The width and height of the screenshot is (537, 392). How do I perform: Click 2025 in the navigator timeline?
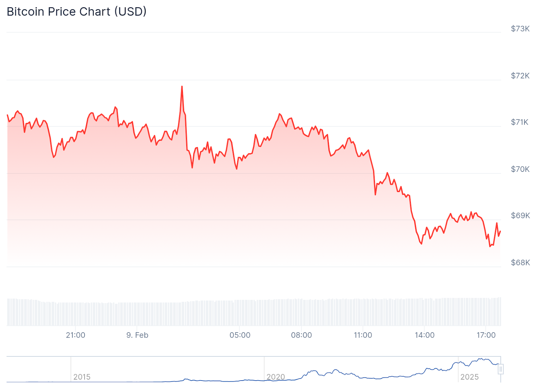[x=469, y=377]
